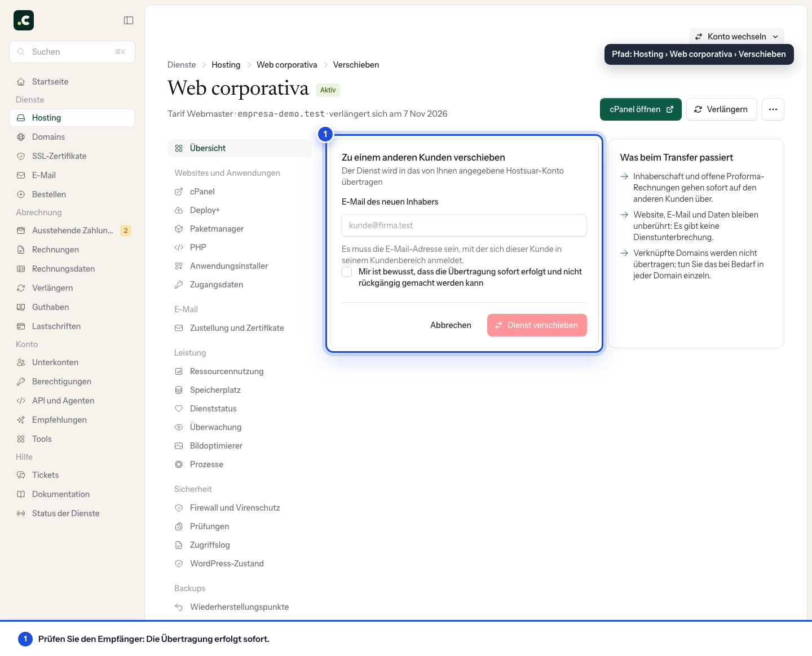Click the Startseite home icon
812x656 pixels.
point(21,82)
